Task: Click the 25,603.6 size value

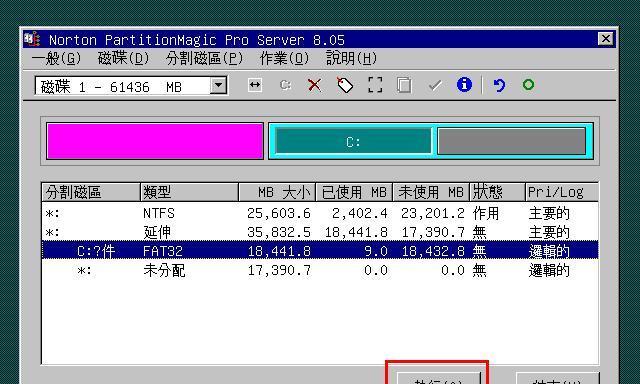Action: [x=279, y=213]
